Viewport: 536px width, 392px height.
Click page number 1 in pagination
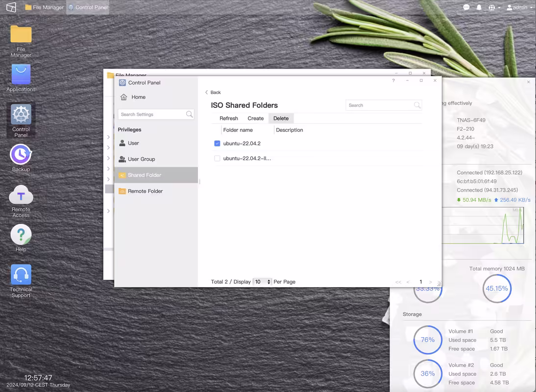click(x=420, y=282)
